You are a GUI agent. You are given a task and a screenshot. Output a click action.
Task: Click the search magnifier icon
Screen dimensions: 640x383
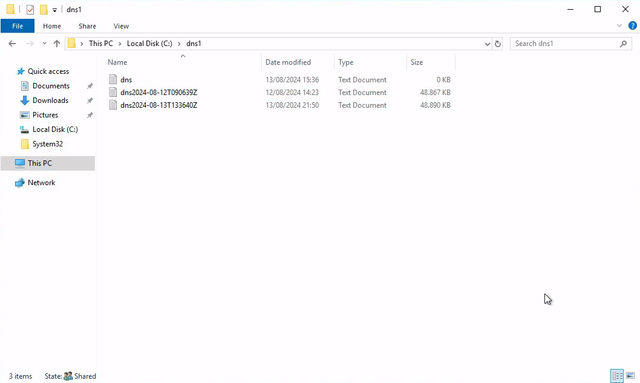tap(623, 44)
